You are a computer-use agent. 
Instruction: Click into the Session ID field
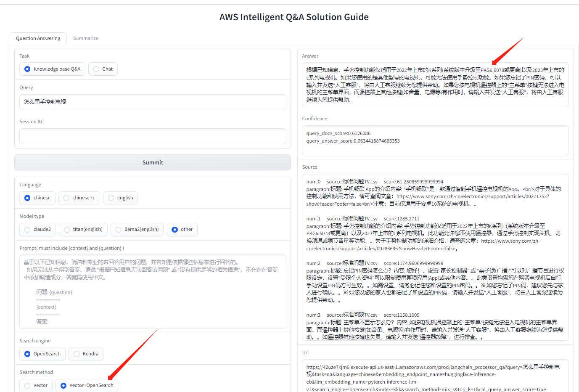[x=153, y=136]
